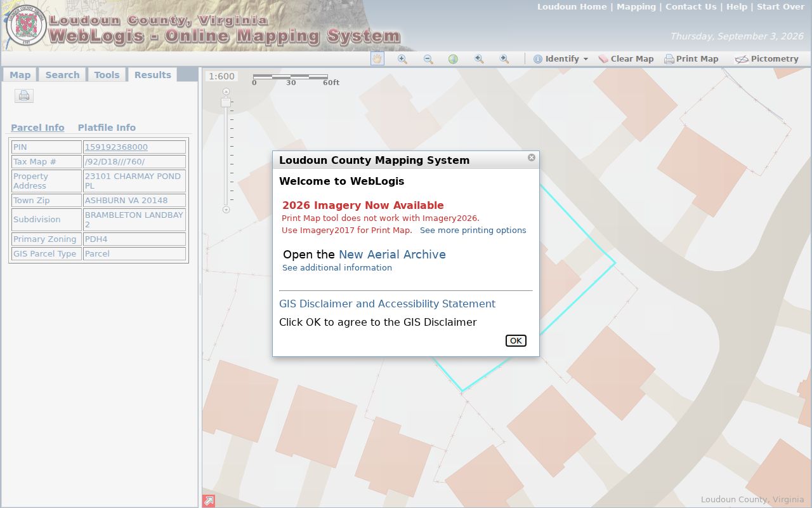Image resolution: width=812 pixels, height=508 pixels.
Task: Zoom to full extent with globe icon
Action: click(453, 59)
